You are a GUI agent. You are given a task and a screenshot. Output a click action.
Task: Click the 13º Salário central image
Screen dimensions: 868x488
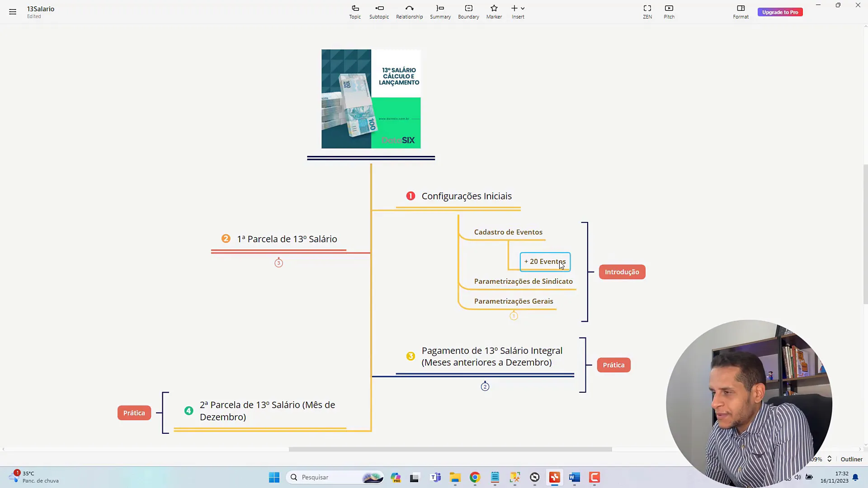[371, 99]
